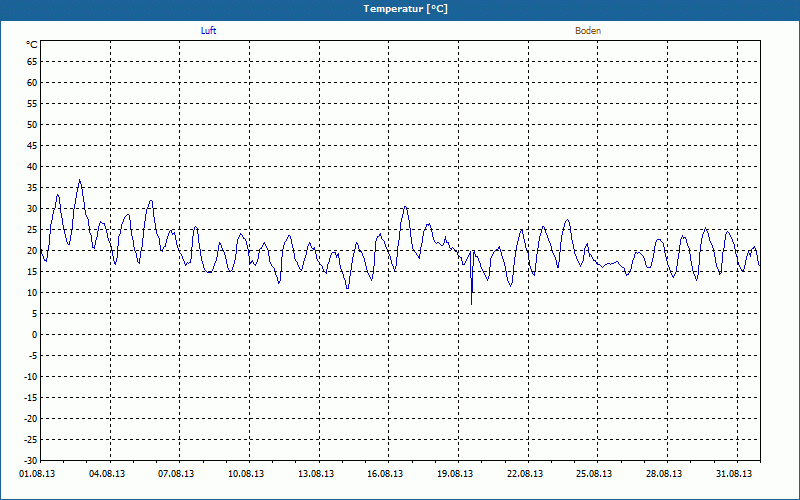The height and width of the screenshot is (500, 800).
Task: Click the 55 y-axis value
Action: click(32, 104)
